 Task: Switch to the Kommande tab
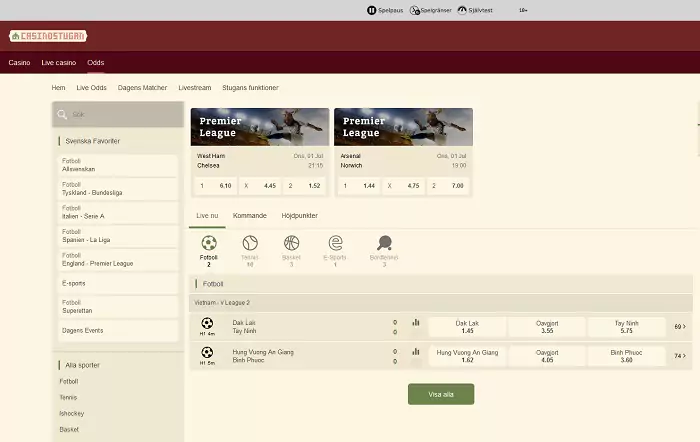coord(250,216)
